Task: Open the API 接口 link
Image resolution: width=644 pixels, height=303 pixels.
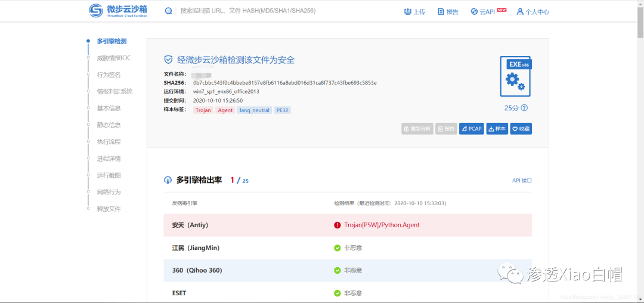Action: 522,180
